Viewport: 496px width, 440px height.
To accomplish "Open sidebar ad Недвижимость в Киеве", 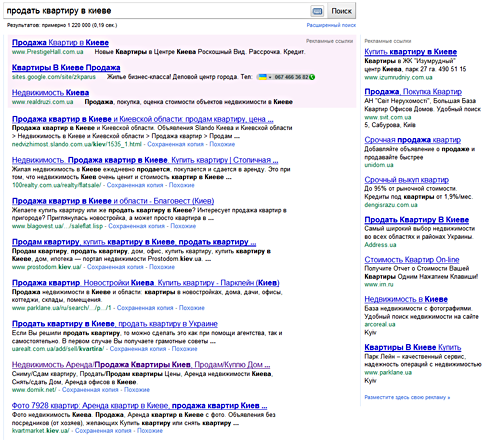I will click(406, 299).
